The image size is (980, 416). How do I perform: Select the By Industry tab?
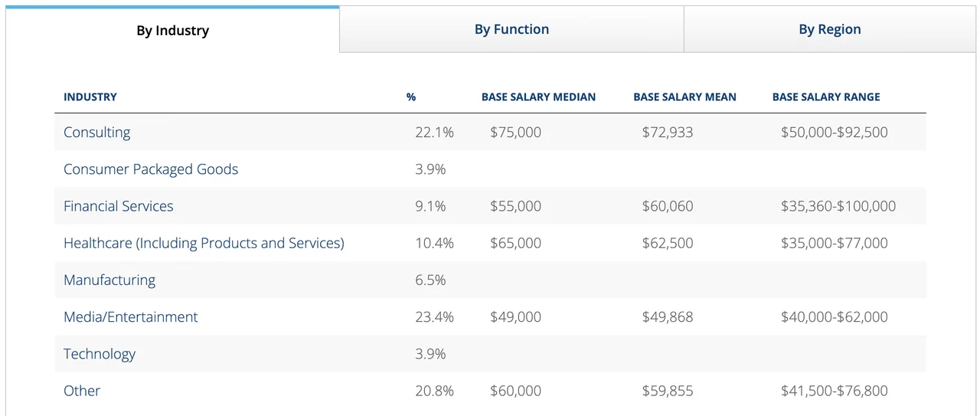point(172,31)
